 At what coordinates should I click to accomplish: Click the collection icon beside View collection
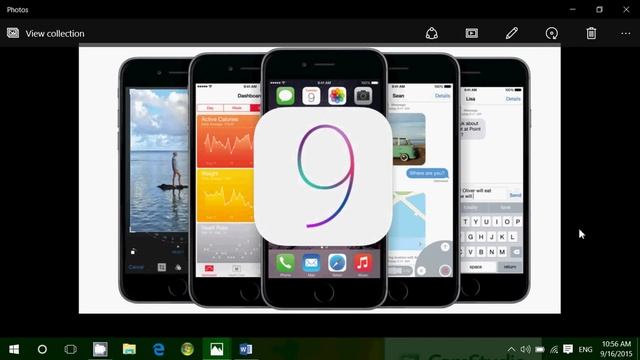pyautogui.click(x=13, y=33)
